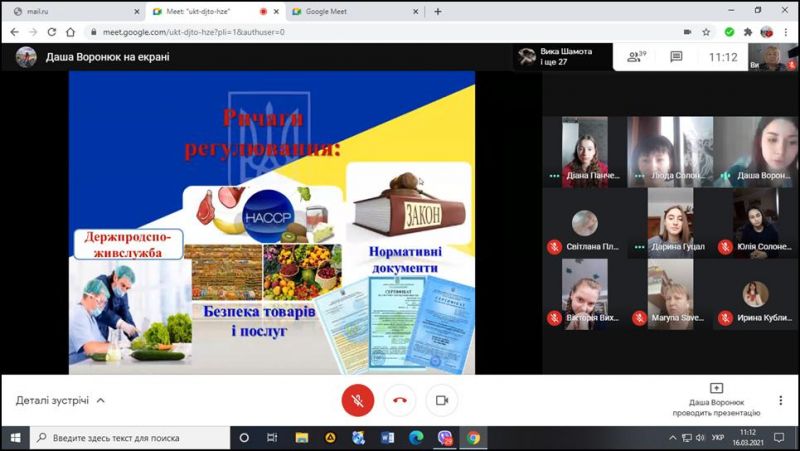
Task: Show hidden tray icons chevron
Action: [672, 438]
